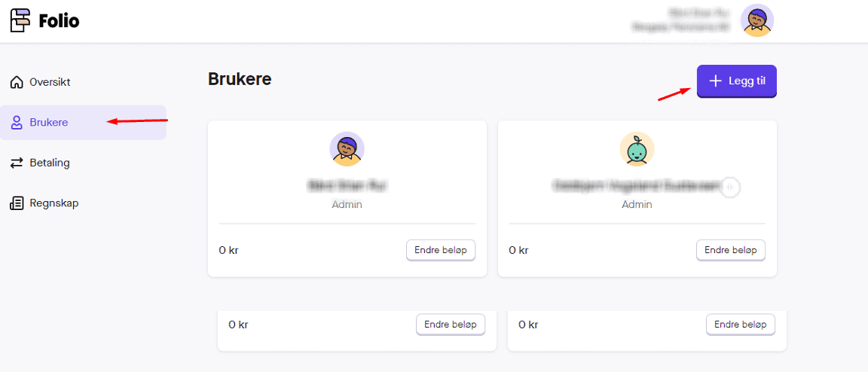Click the Folio logo icon
Image resolution: width=868 pixels, height=372 pixels.
tap(20, 21)
